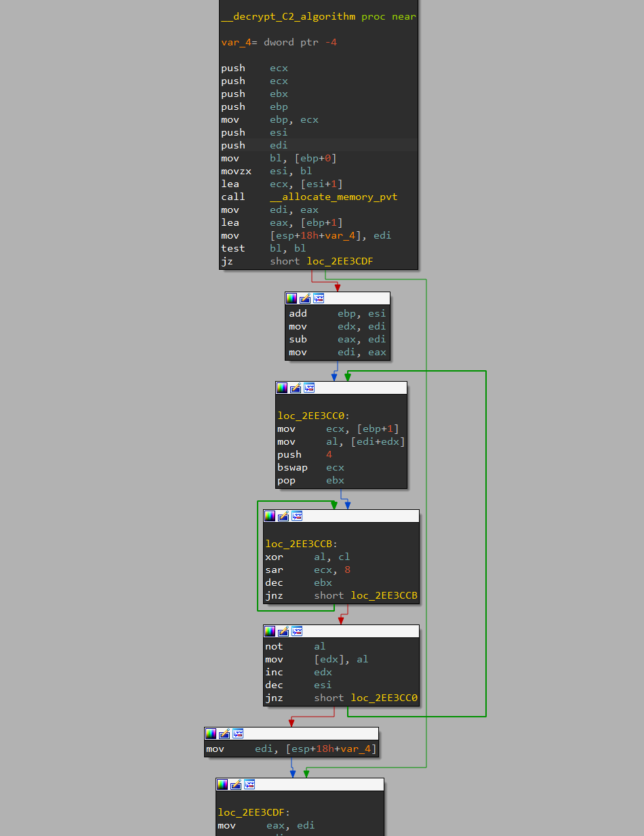Click the group icon on the 'mov edi, [esp+18h+var_4]' block
Viewport: 644px width, 836px height.
pos(238,734)
